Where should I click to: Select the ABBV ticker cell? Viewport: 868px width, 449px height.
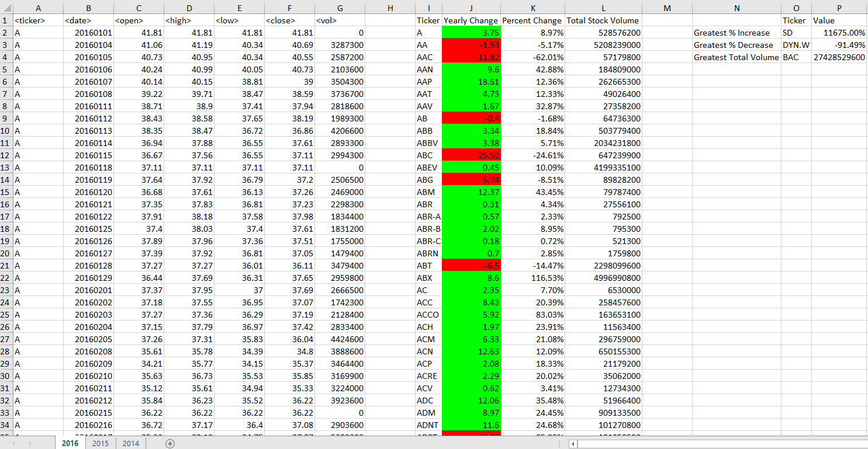[428, 143]
